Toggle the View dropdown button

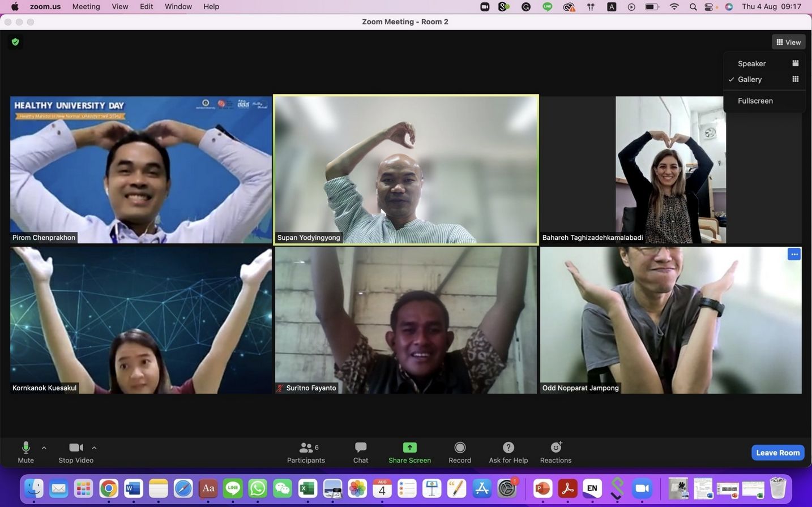click(x=788, y=42)
